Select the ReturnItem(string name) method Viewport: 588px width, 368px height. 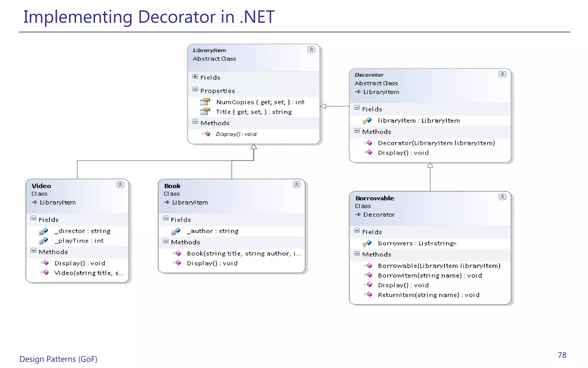(x=428, y=295)
